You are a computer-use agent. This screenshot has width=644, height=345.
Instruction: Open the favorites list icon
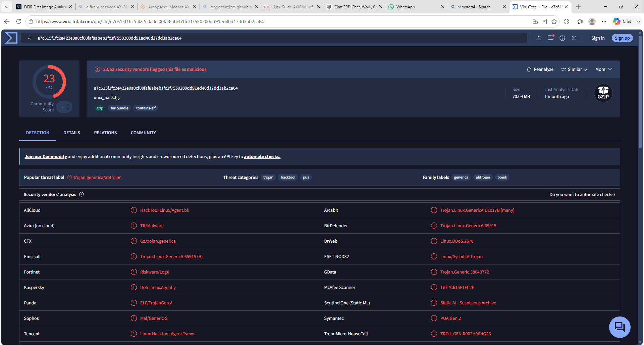[x=580, y=21]
